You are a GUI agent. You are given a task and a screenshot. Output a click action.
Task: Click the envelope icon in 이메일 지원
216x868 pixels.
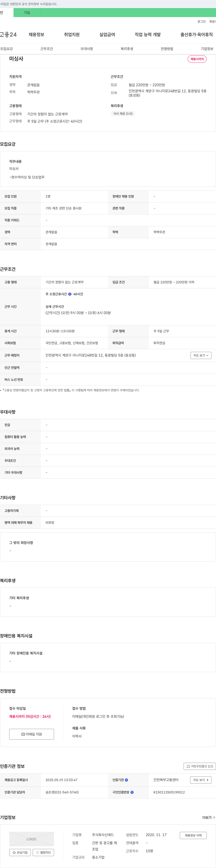click(x=23, y=734)
